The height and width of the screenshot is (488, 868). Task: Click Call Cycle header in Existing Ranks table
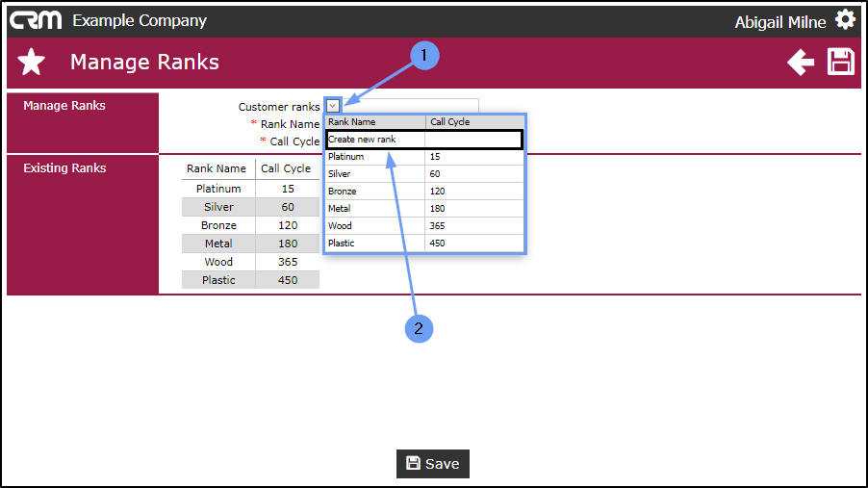[x=286, y=168]
